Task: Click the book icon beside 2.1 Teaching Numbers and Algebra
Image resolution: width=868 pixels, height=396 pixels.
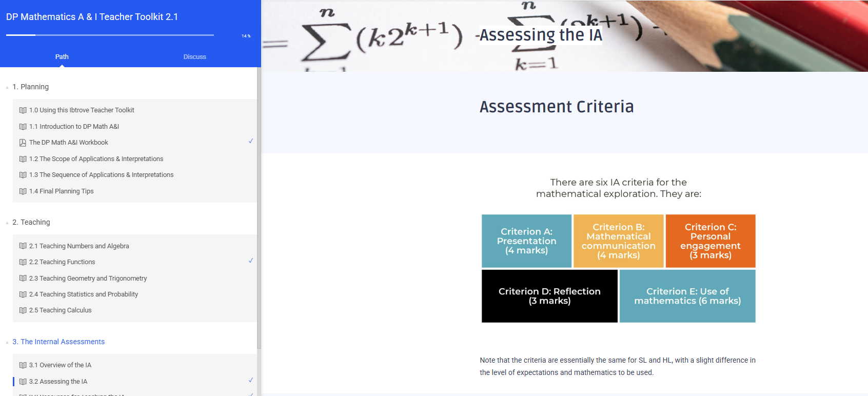Action: [x=23, y=246]
